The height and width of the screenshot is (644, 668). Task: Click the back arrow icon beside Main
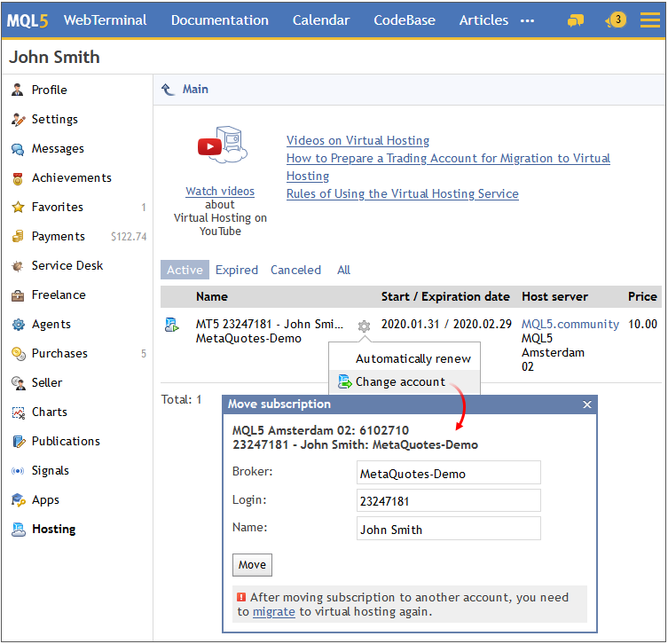coord(168,90)
